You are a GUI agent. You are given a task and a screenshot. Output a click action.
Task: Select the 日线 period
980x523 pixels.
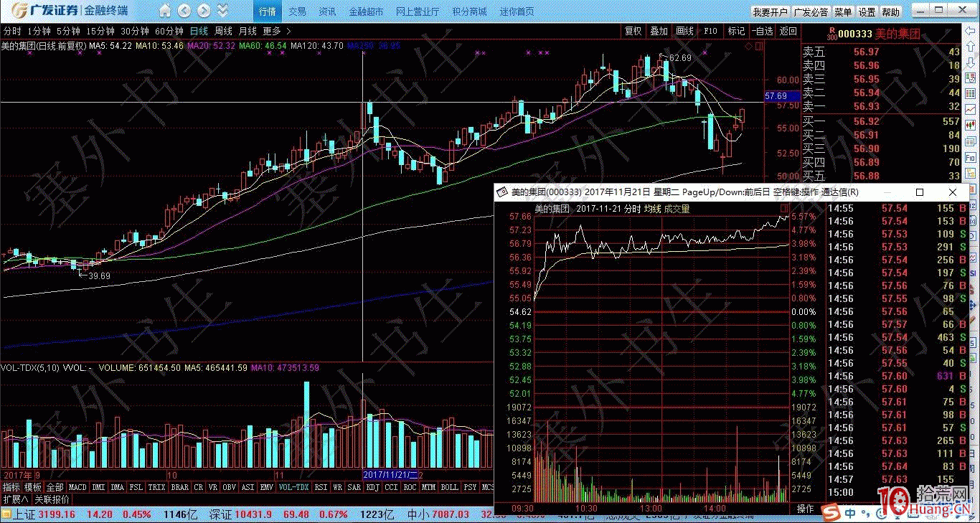tap(199, 31)
